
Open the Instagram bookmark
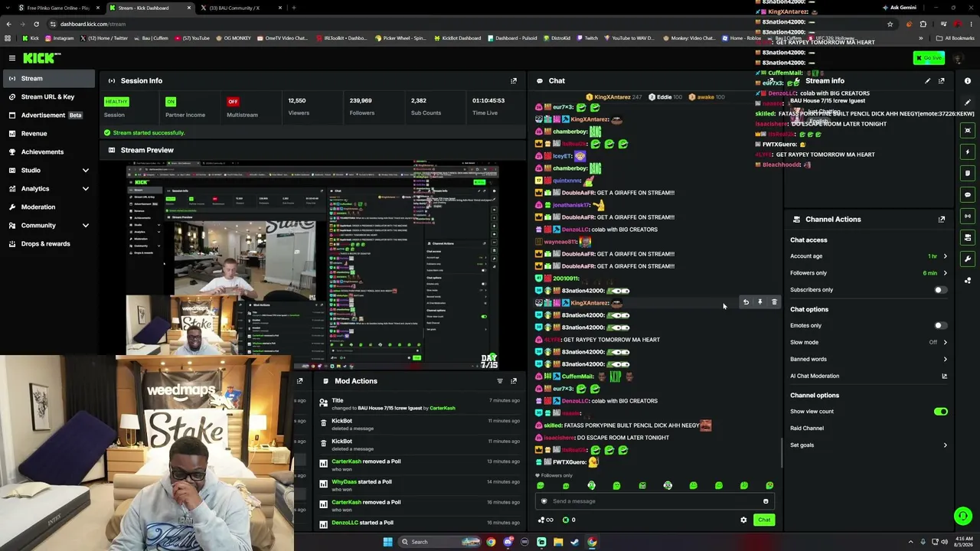pyautogui.click(x=60, y=38)
